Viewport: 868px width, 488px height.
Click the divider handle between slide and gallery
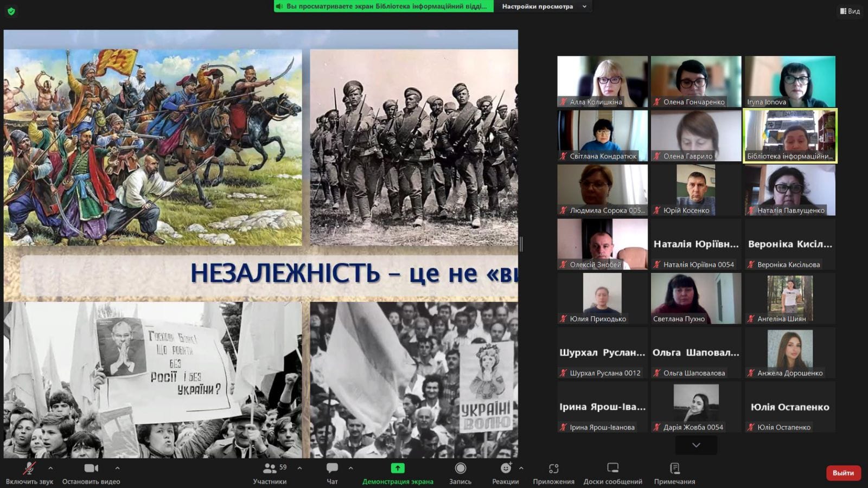coord(521,244)
